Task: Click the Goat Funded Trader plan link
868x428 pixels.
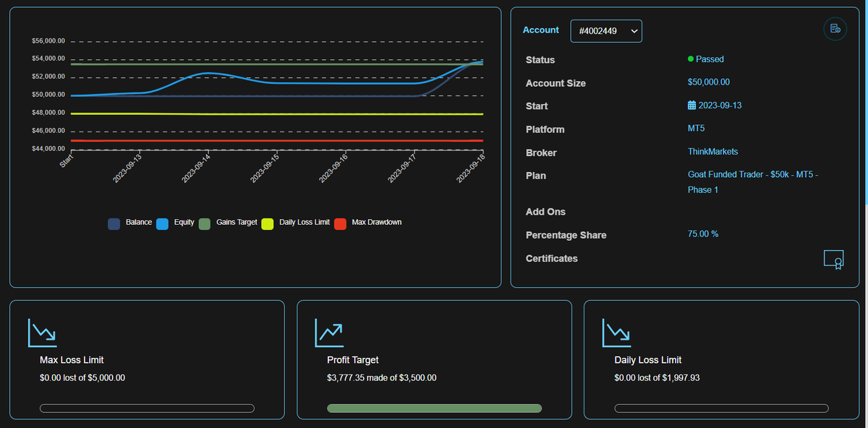Action: (x=753, y=182)
